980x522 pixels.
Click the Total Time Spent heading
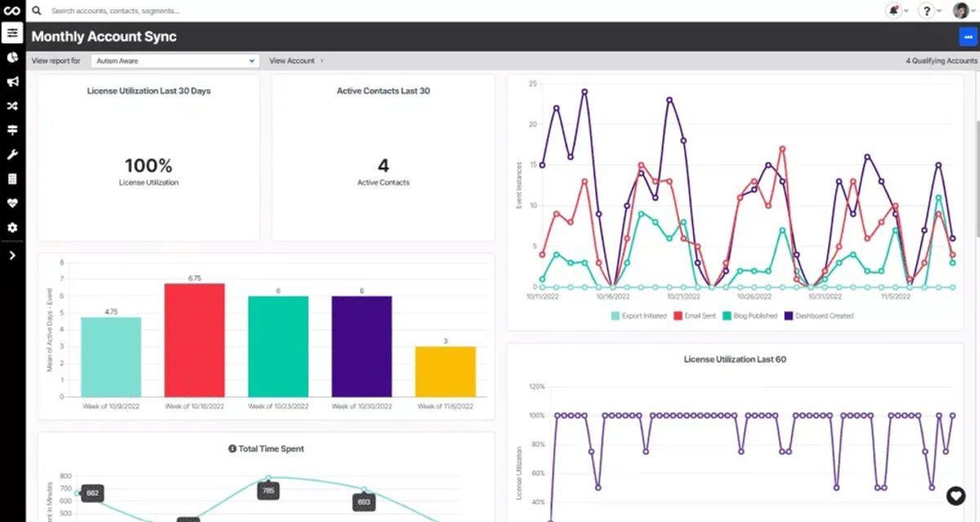tap(270, 448)
